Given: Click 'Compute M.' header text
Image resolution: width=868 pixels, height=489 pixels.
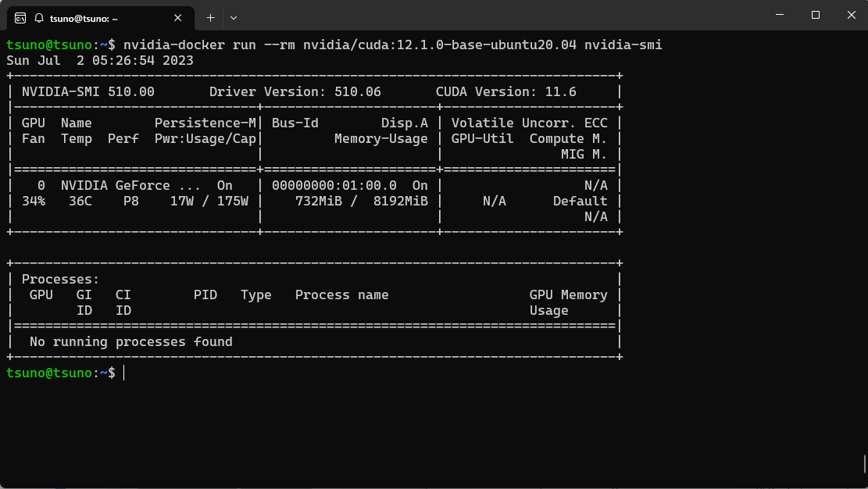Looking at the screenshot, I should click(x=568, y=138).
